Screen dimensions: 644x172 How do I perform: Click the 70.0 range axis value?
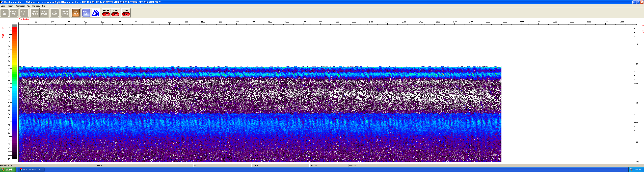click(637, 162)
